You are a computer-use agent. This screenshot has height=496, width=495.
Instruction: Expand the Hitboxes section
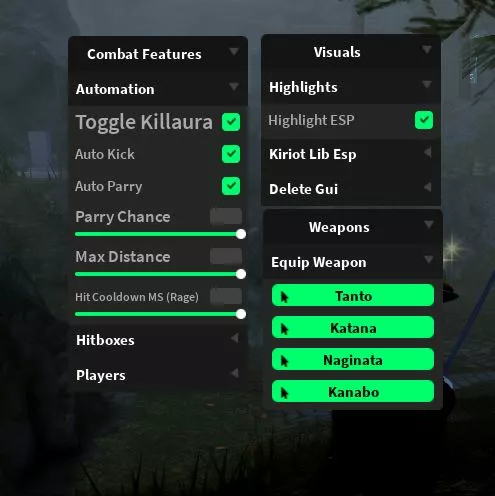click(158, 340)
